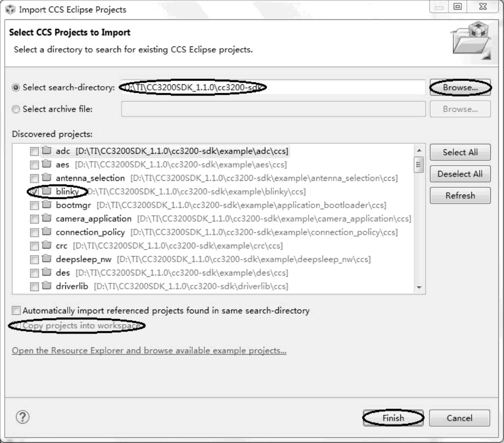Click the folder icon beside aes

47,164
